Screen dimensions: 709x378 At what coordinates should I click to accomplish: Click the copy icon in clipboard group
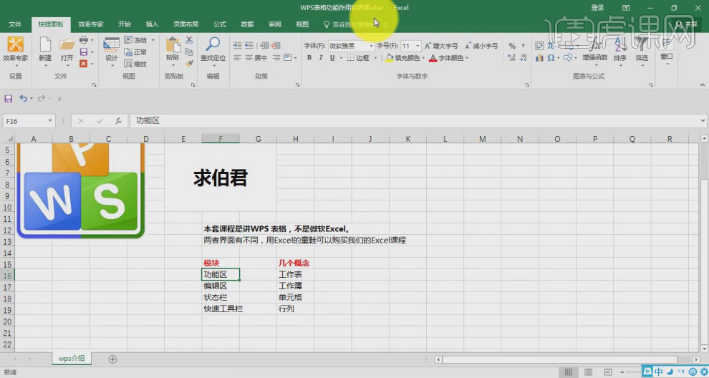[189, 52]
